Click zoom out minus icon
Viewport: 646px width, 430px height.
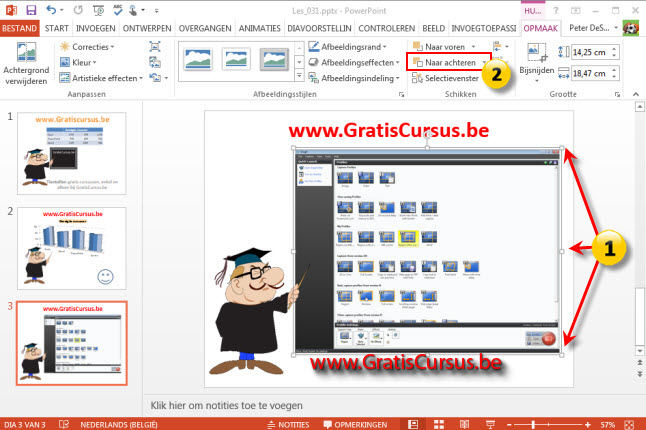click(509, 425)
